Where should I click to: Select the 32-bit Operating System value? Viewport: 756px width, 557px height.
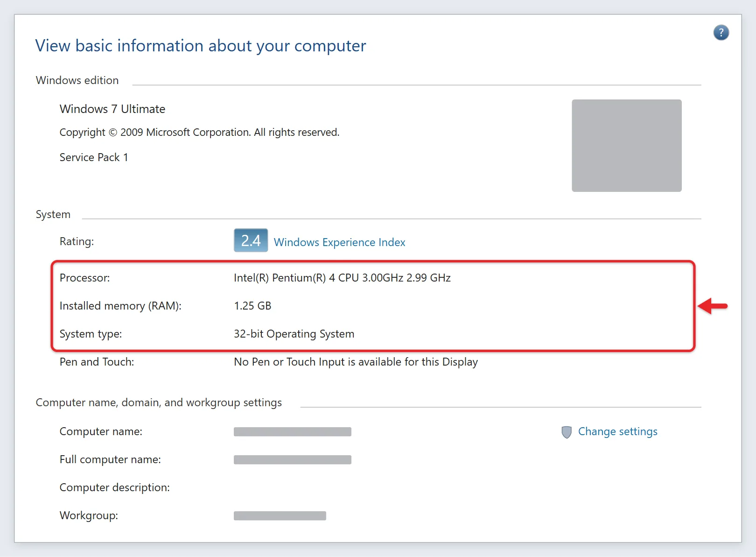[294, 334]
